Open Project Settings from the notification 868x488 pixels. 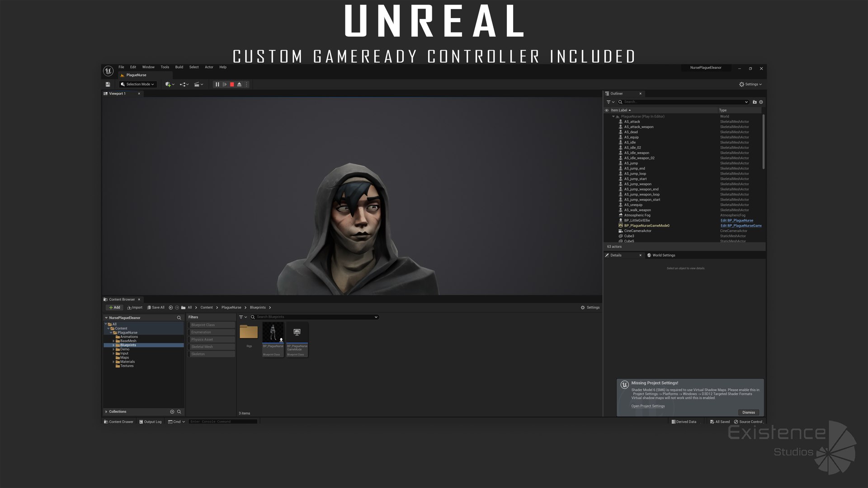pos(648,406)
